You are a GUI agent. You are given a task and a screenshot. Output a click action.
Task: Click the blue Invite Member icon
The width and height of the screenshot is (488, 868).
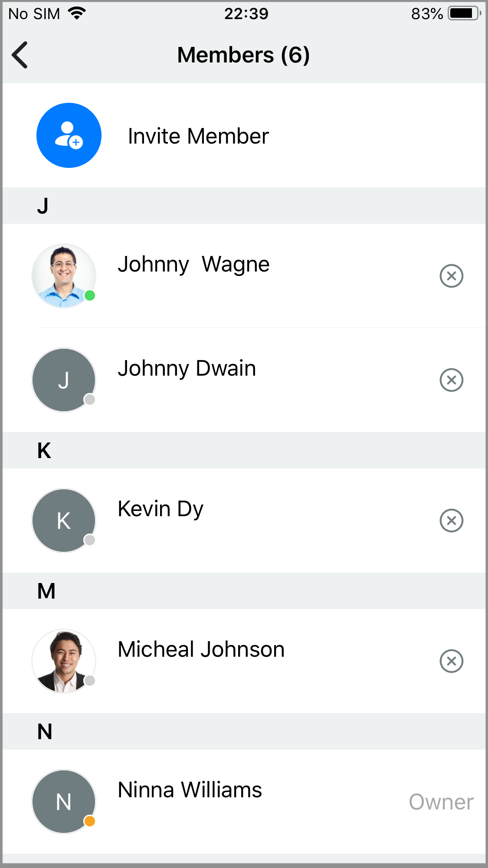[69, 135]
